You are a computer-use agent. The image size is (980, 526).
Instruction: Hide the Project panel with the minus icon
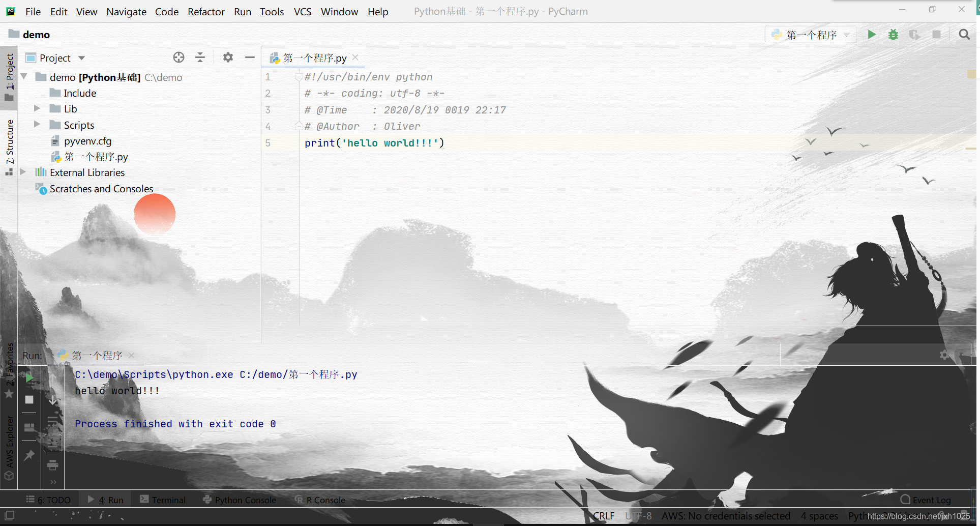[250, 57]
